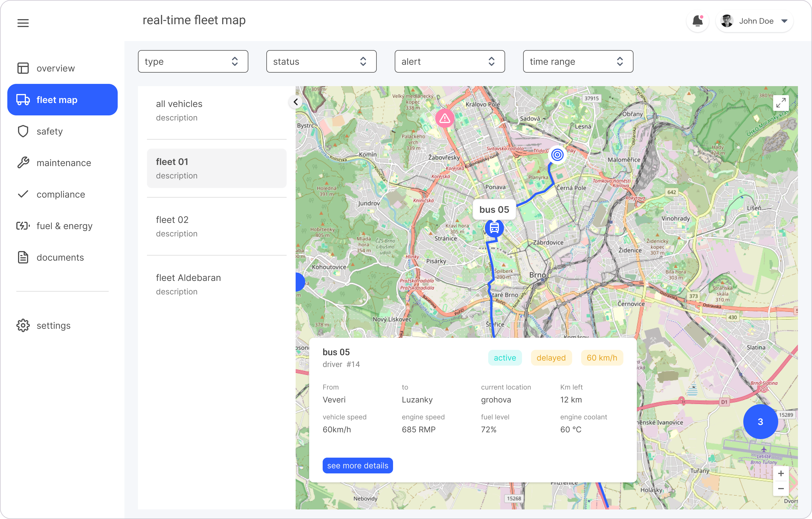Click the blue bus marker on map

tap(494, 228)
